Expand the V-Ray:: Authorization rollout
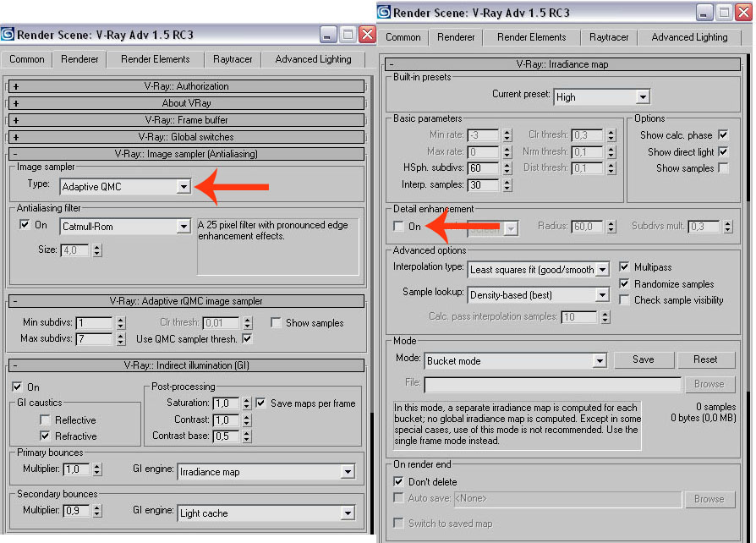This screenshot has height=543, width=756. point(186,86)
